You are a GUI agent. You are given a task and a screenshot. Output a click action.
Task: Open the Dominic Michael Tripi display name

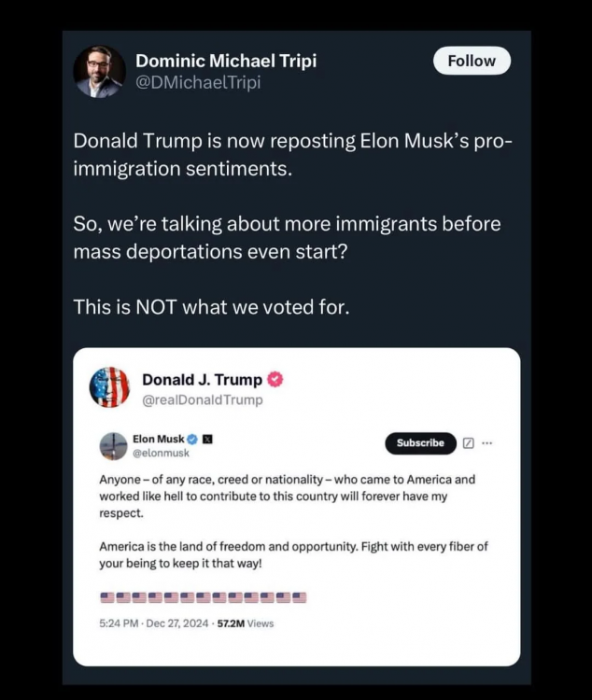(226, 61)
